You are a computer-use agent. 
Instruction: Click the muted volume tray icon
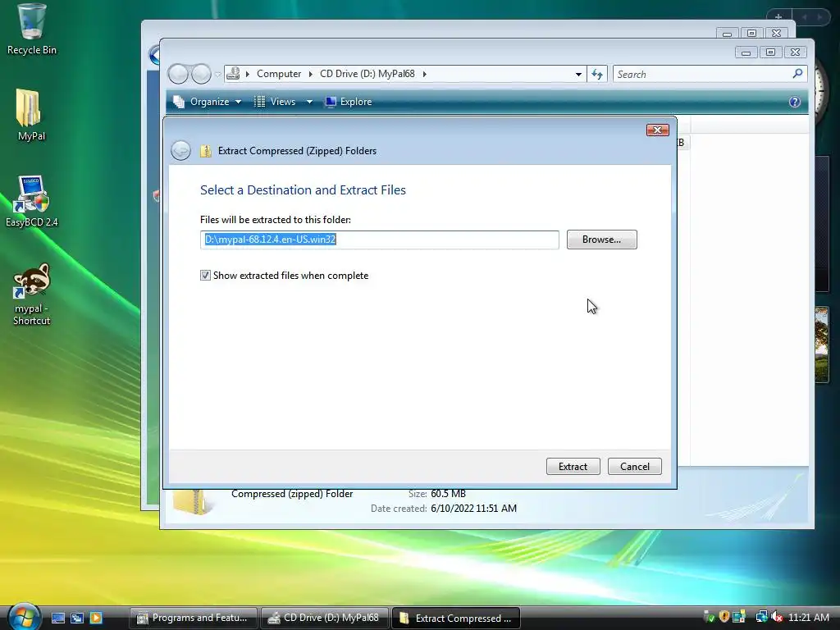[776, 617]
